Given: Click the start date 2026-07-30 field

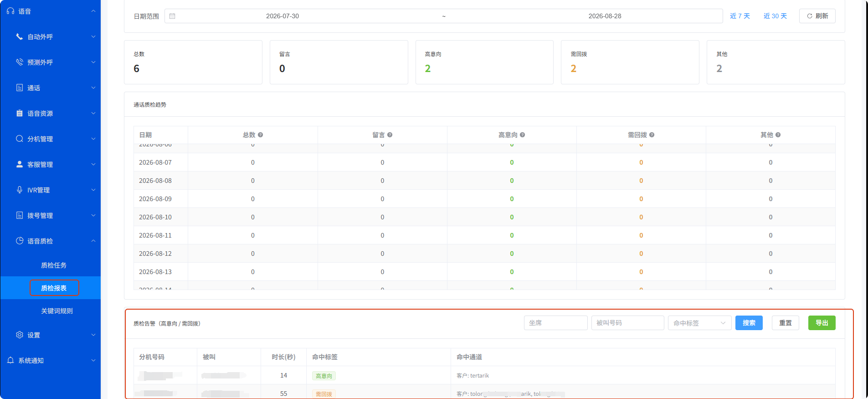Looking at the screenshot, I should tap(282, 16).
